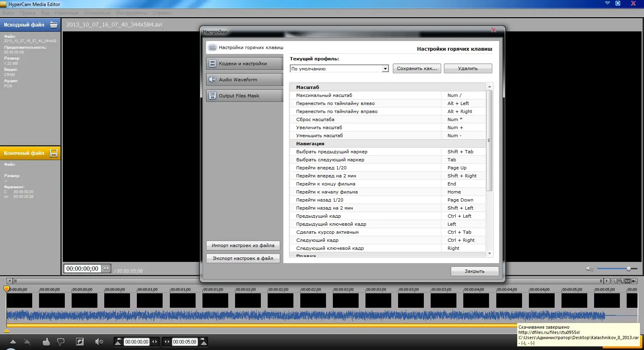Select the Предыдущий кадр row
The image size is (644, 350).
(x=388, y=216)
